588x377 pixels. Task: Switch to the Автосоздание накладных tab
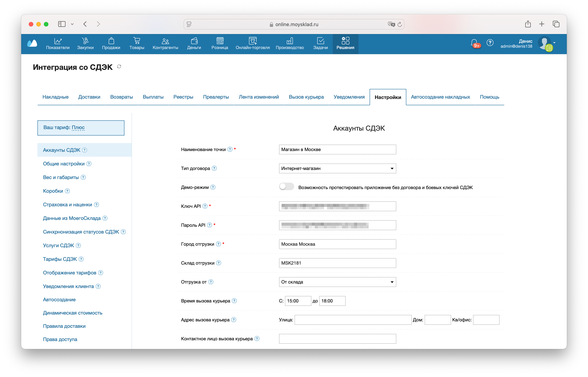(440, 97)
